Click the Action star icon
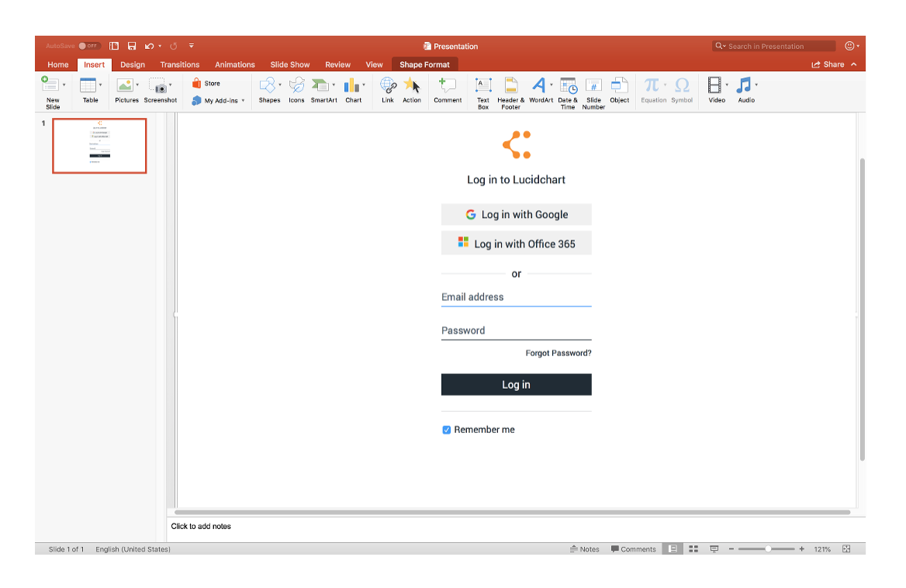The image size is (906, 588). pyautogui.click(x=411, y=85)
